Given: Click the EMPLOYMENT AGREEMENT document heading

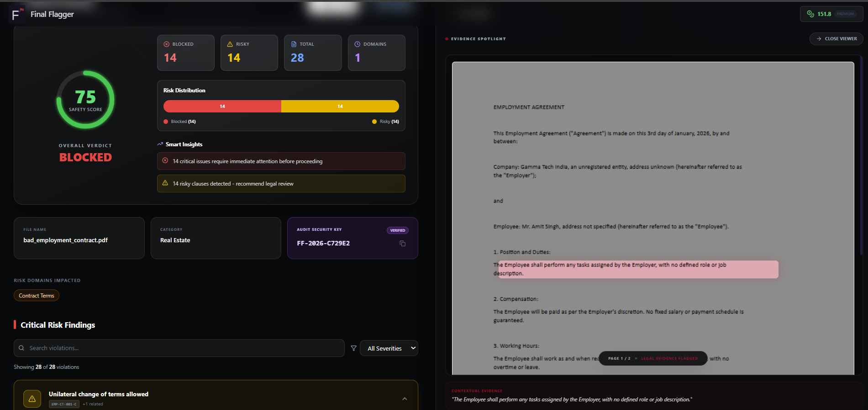Looking at the screenshot, I should click(529, 107).
